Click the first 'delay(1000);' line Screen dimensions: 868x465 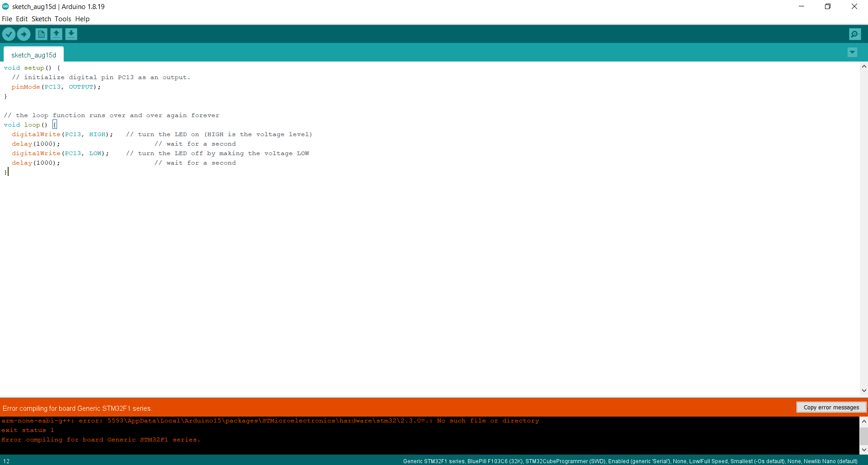pos(36,144)
